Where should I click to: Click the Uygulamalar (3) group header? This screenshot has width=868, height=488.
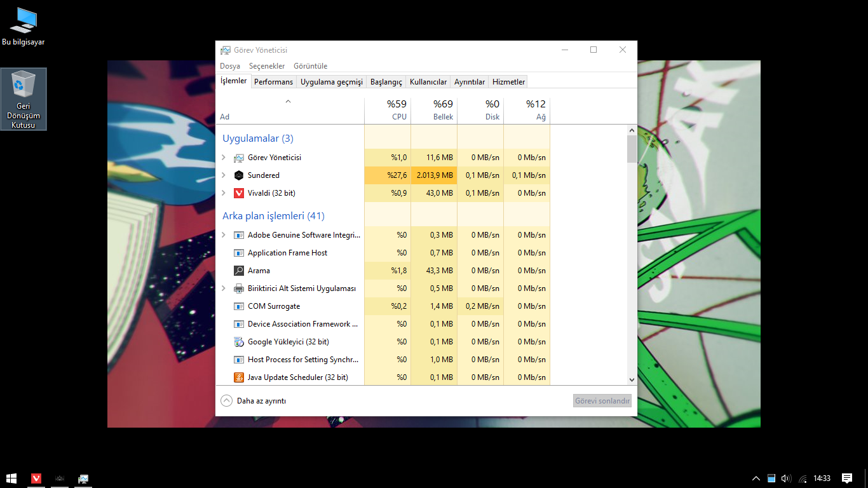(258, 139)
